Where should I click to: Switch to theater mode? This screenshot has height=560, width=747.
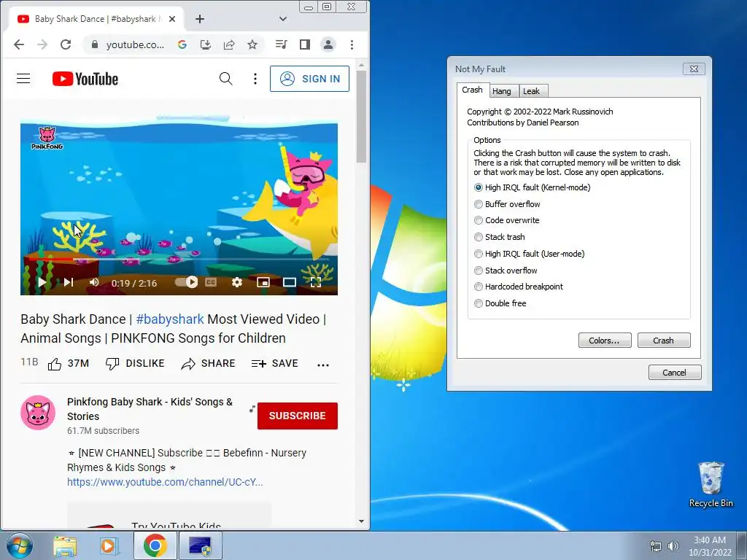(x=289, y=282)
